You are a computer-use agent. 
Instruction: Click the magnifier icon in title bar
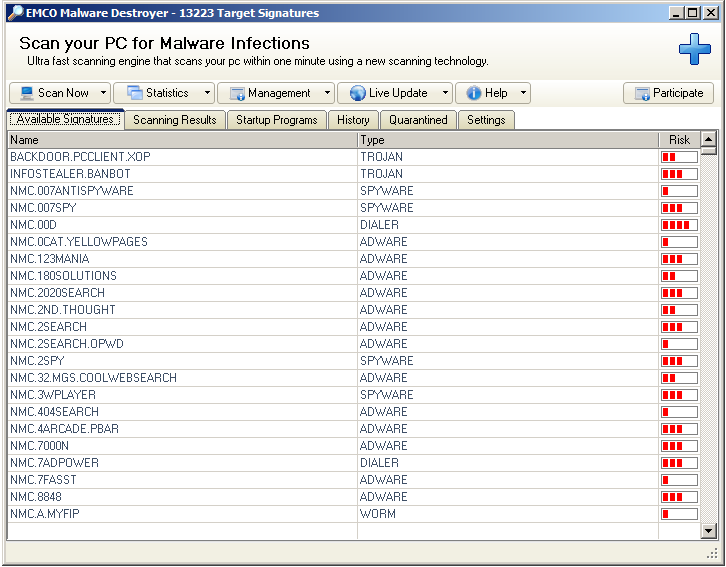pyautogui.click(x=14, y=13)
